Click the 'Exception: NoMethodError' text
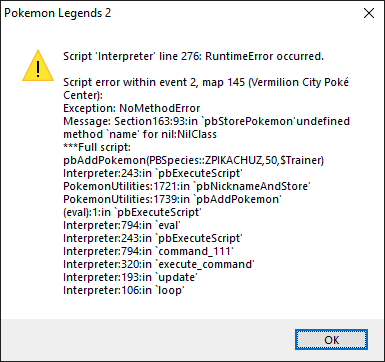The width and height of the screenshot is (385, 362). click(x=132, y=108)
